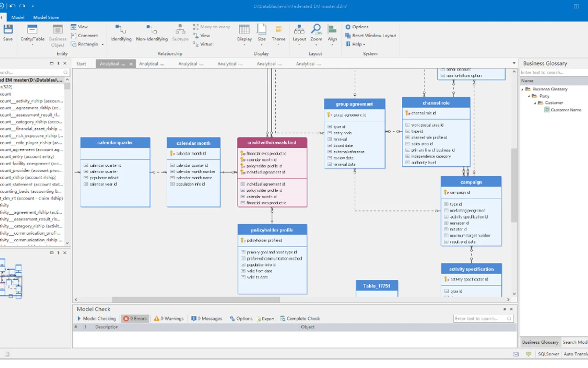Run Complete Check
The height and width of the screenshot is (368, 588).
(300, 319)
